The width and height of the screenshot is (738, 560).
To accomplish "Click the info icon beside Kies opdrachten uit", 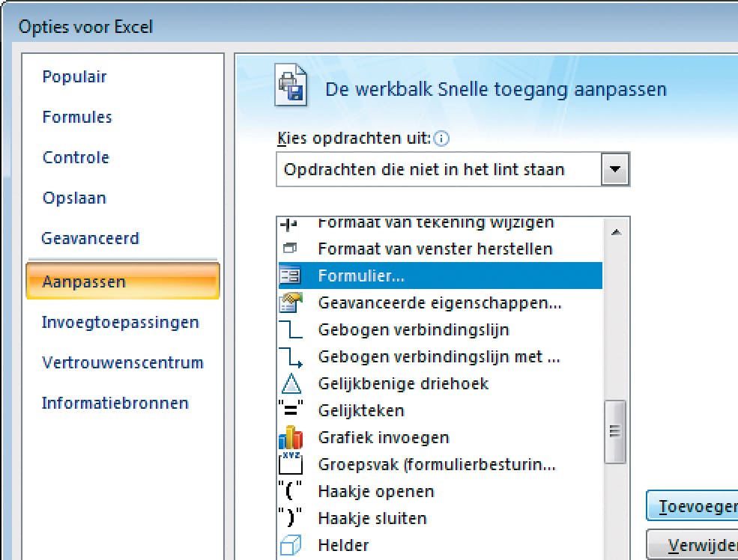I will (x=441, y=139).
